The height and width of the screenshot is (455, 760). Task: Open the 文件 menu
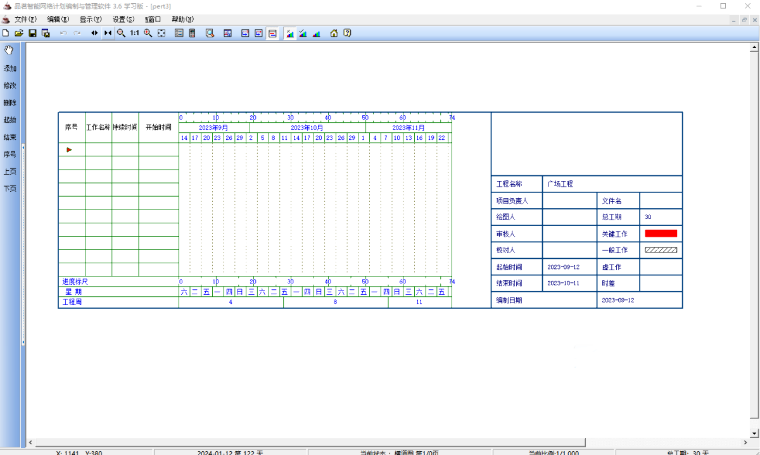pos(25,19)
